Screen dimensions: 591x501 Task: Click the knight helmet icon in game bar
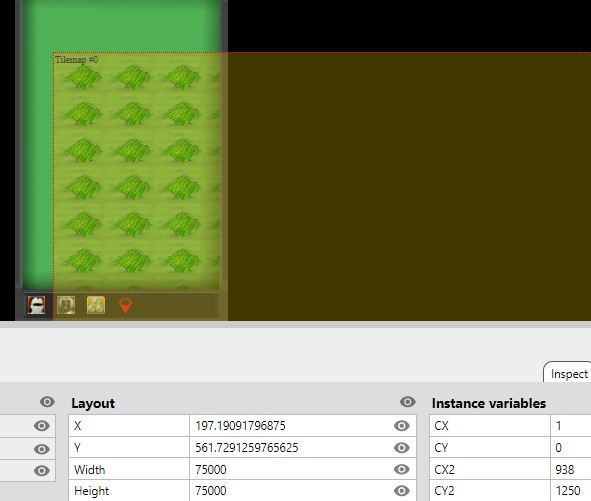pyautogui.click(x=37, y=305)
